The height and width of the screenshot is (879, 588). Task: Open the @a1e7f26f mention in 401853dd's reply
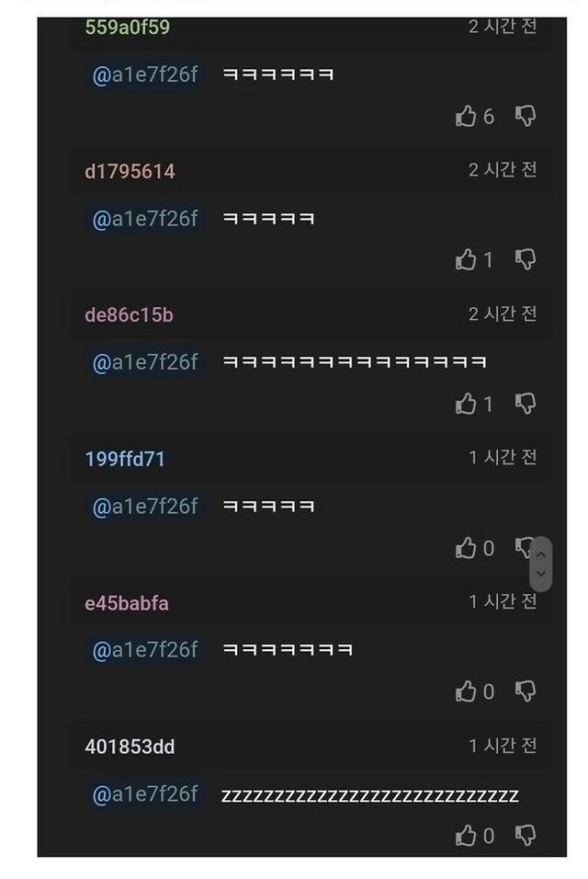tap(145, 793)
